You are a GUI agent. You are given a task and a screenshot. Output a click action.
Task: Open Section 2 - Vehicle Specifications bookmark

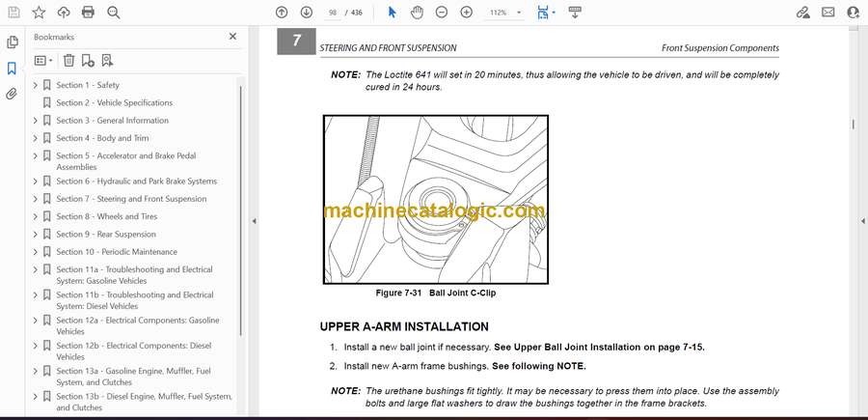click(114, 102)
